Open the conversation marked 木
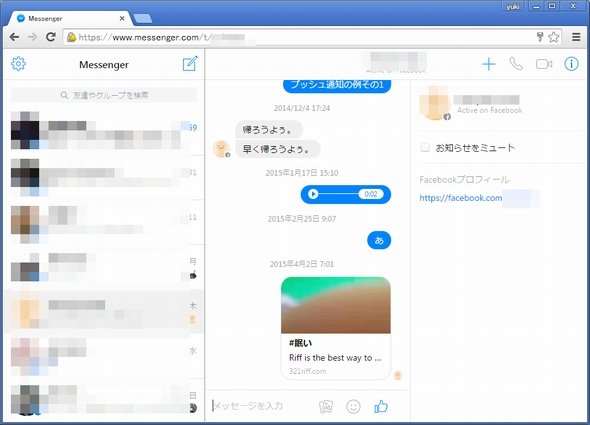The image size is (590, 425). point(103,312)
